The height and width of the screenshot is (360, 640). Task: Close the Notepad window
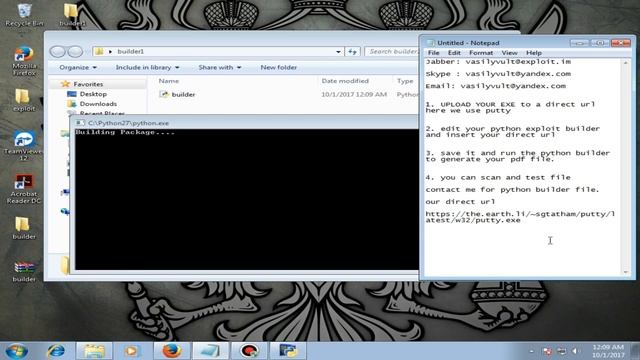621,42
